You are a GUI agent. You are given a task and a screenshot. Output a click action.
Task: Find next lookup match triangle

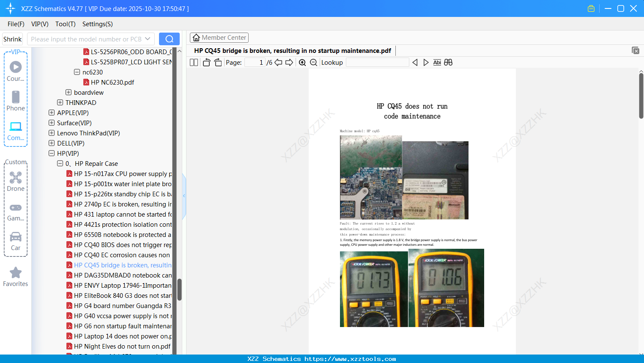click(x=426, y=63)
